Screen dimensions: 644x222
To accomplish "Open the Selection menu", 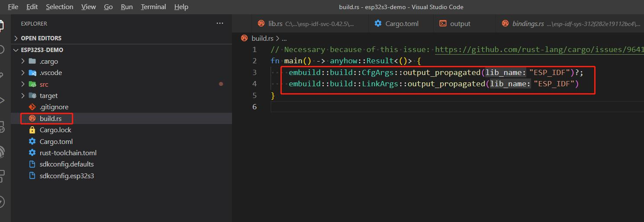I will (59, 7).
